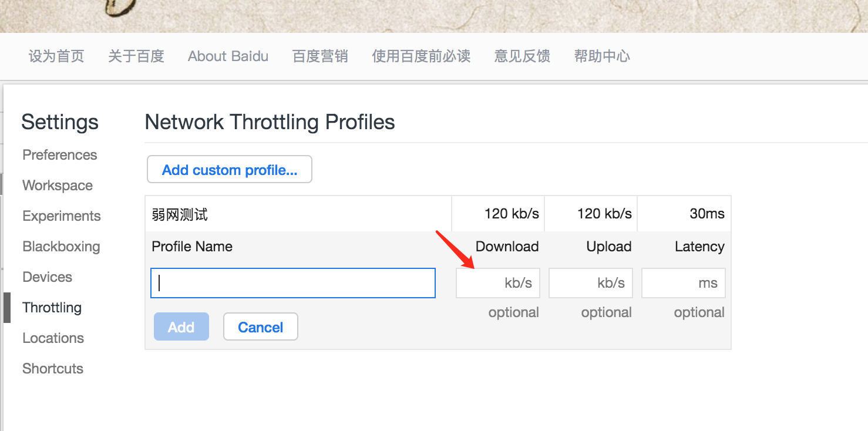Click the Upload kb/s input field
Screen dimensions: 868x431
tap(590, 283)
